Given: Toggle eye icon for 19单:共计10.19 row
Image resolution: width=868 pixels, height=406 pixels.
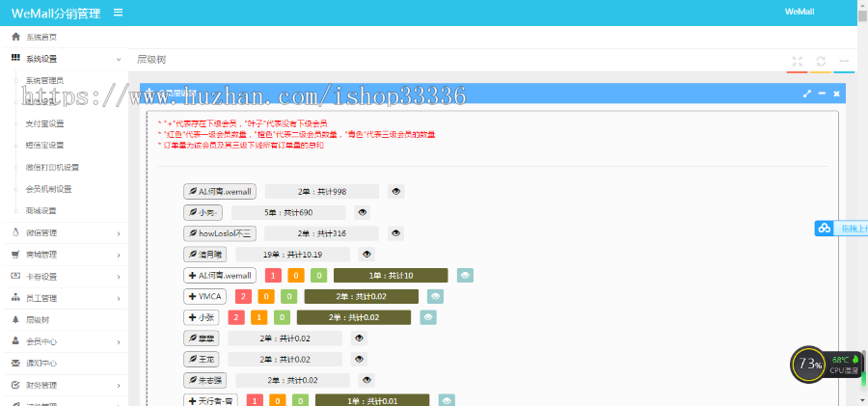Looking at the screenshot, I should pos(367,255).
